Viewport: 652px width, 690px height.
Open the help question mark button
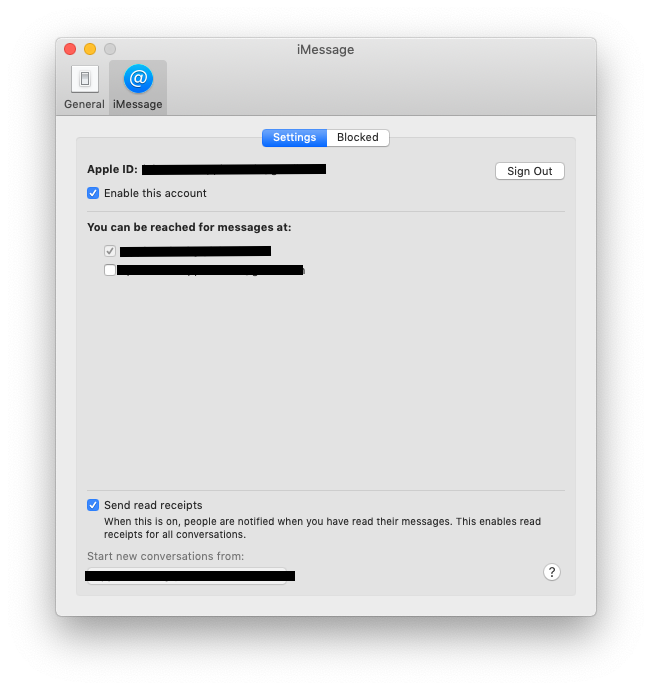552,572
